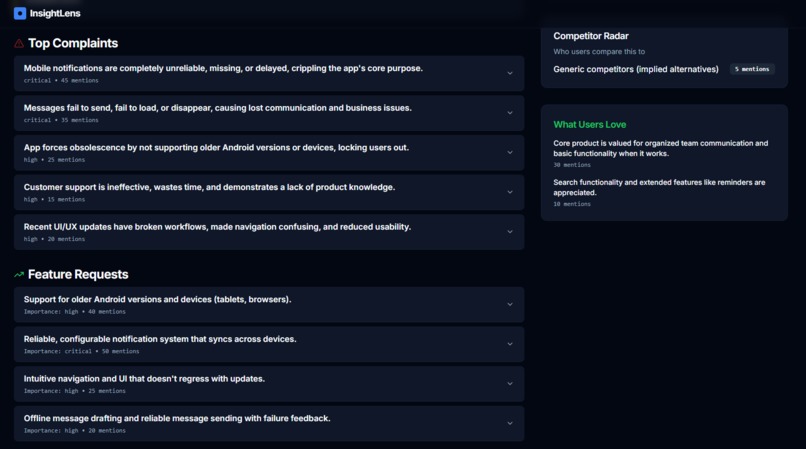Screen dimensions: 806x449
Task: Click 'Who users compare this to' subtitle
Action: (599, 51)
